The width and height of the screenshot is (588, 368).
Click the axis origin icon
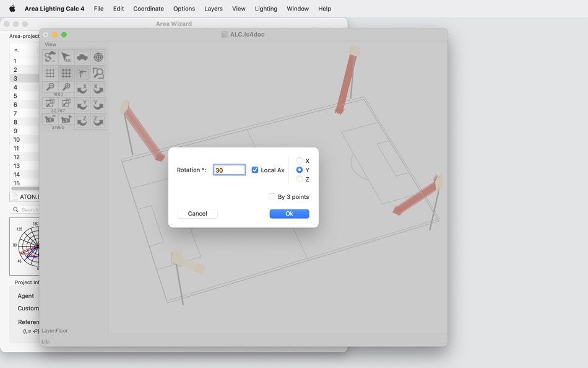(82, 73)
